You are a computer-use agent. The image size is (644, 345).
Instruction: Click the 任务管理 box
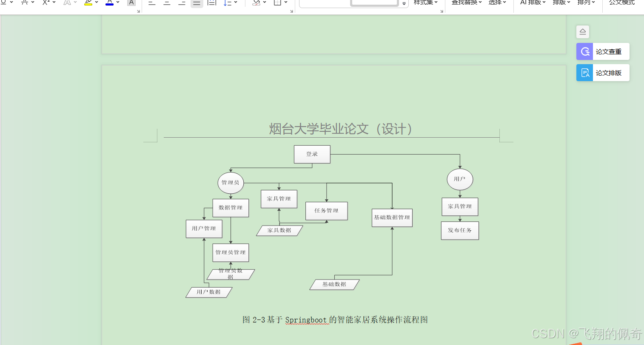click(327, 211)
